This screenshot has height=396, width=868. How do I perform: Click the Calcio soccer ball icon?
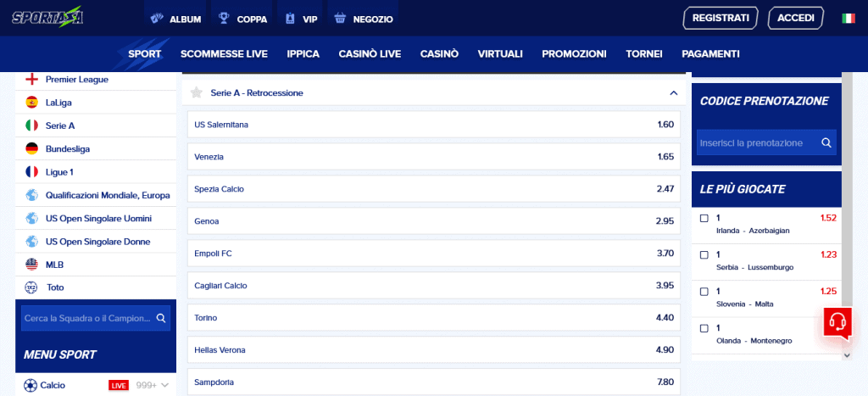click(x=31, y=385)
